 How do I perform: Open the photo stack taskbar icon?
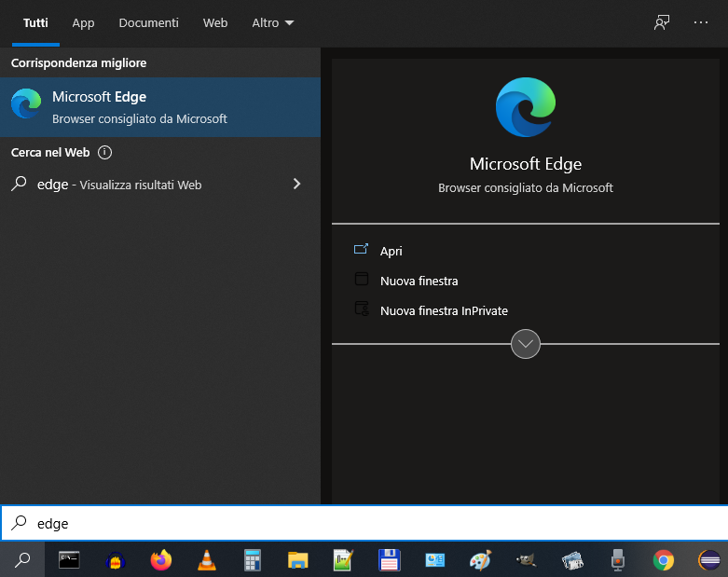[x=572, y=560]
